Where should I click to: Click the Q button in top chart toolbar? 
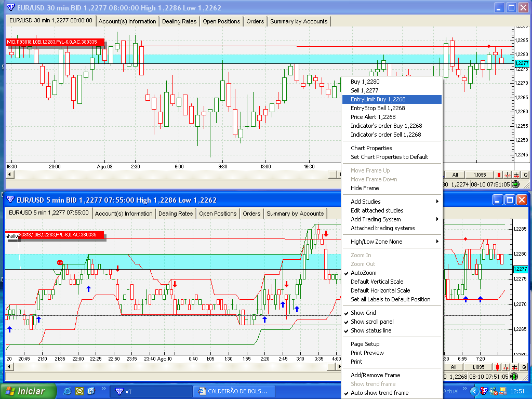[x=525, y=175]
